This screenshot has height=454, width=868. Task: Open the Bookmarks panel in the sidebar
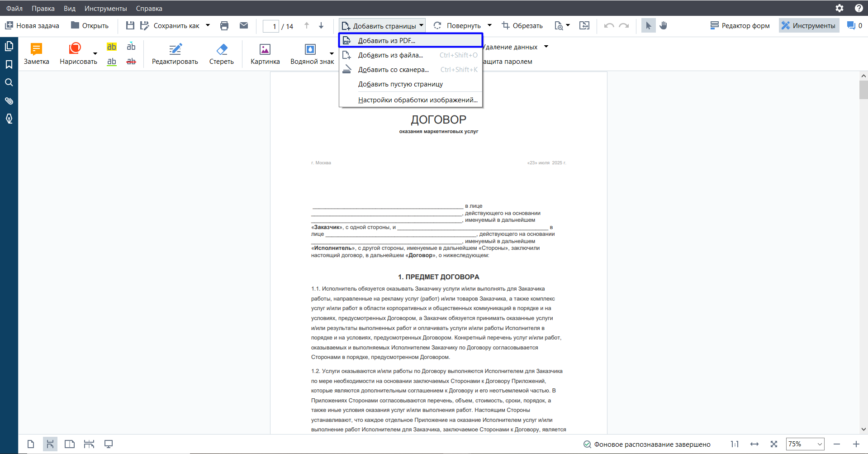pos(9,64)
